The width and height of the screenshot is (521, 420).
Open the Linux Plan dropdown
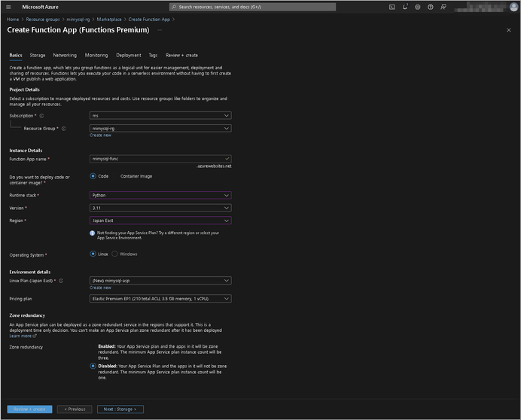[x=160, y=281]
